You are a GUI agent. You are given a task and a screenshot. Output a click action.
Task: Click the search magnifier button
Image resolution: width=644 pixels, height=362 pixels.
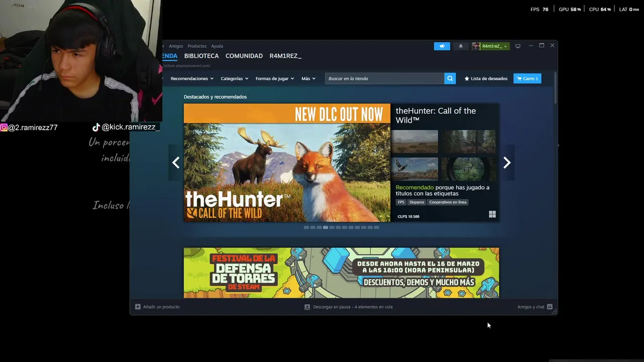tap(450, 78)
